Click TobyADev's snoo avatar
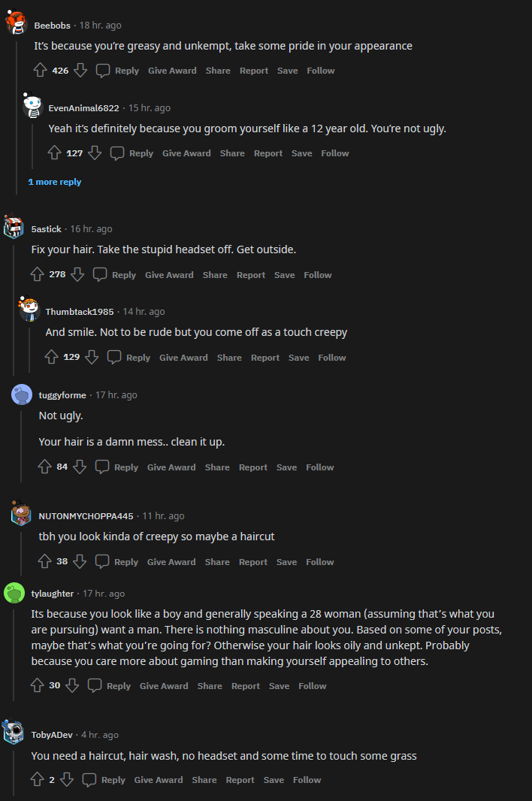This screenshot has height=801, width=532. click(x=14, y=734)
